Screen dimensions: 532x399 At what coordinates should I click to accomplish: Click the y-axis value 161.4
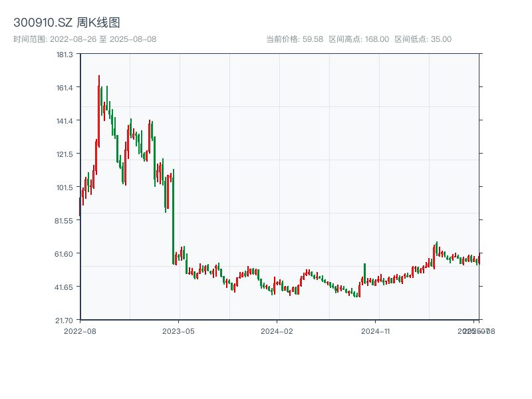point(65,88)
